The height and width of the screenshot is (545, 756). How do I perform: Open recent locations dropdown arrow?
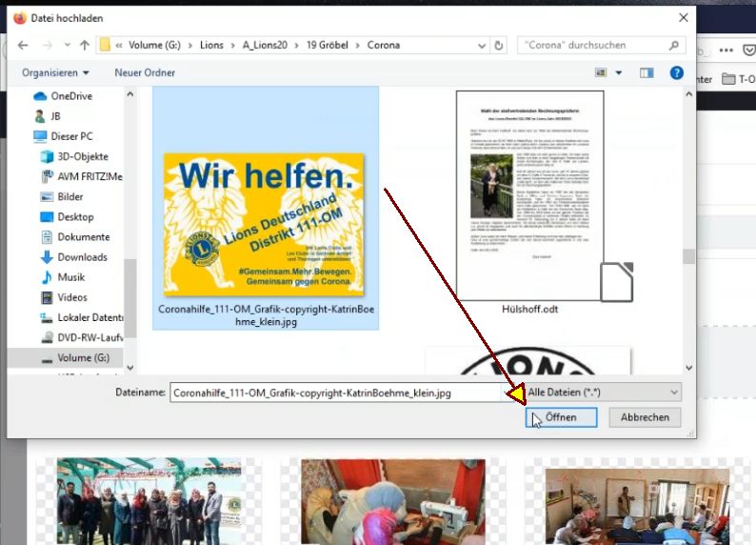point(67,45)
